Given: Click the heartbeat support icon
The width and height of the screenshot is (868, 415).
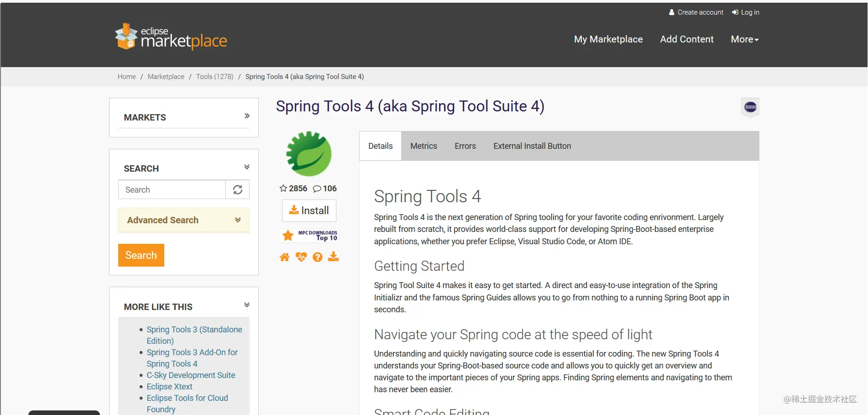Looking at the screenshot, I should coord(301,257).
